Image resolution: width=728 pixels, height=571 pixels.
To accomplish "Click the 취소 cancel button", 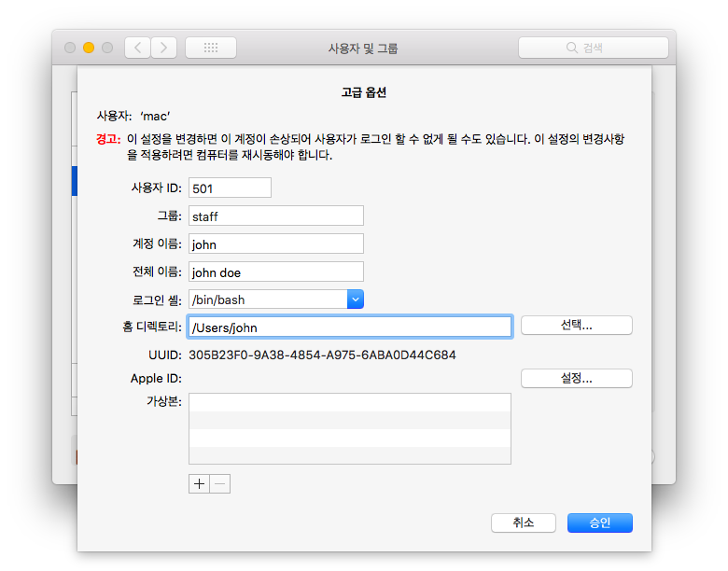I will coord(524,522).
